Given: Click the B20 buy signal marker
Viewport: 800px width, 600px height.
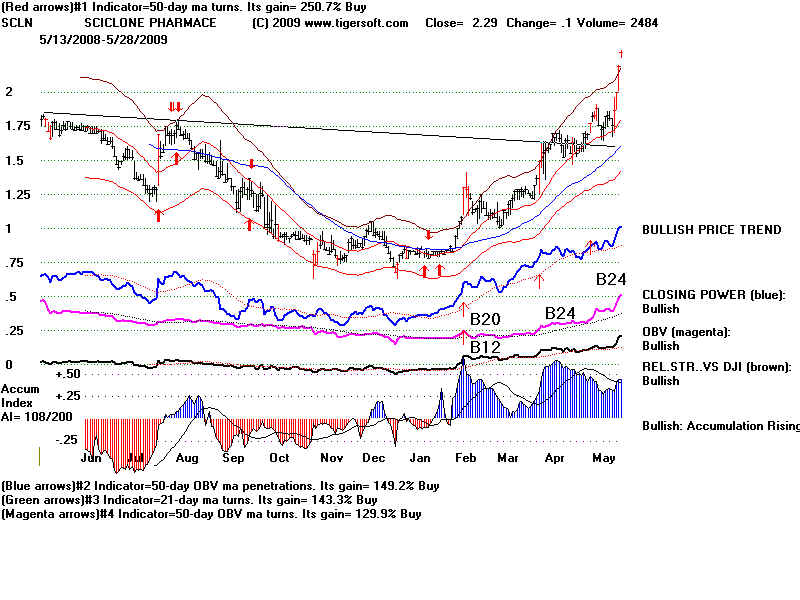Looking at the screenshot, I should click(x=486, y=319).
